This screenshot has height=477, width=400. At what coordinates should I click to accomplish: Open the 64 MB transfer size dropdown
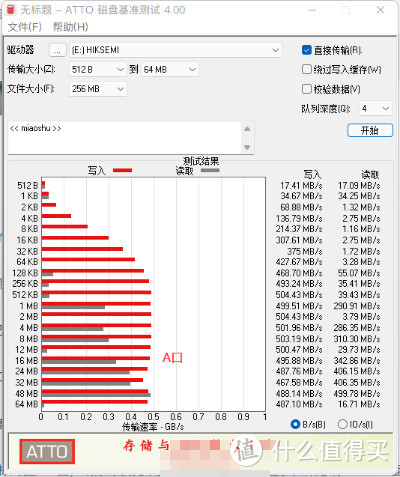tap(170, 70)
